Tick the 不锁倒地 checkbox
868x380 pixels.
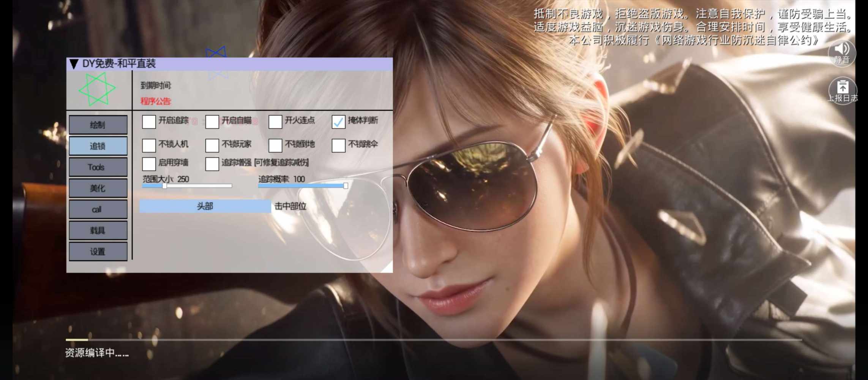tap(275, 145)
